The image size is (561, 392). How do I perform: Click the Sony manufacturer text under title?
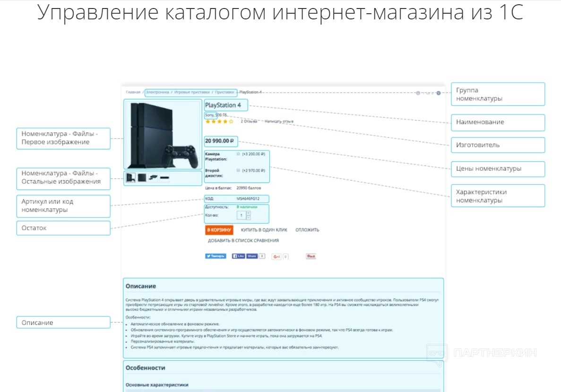click(x=209, y=115)
